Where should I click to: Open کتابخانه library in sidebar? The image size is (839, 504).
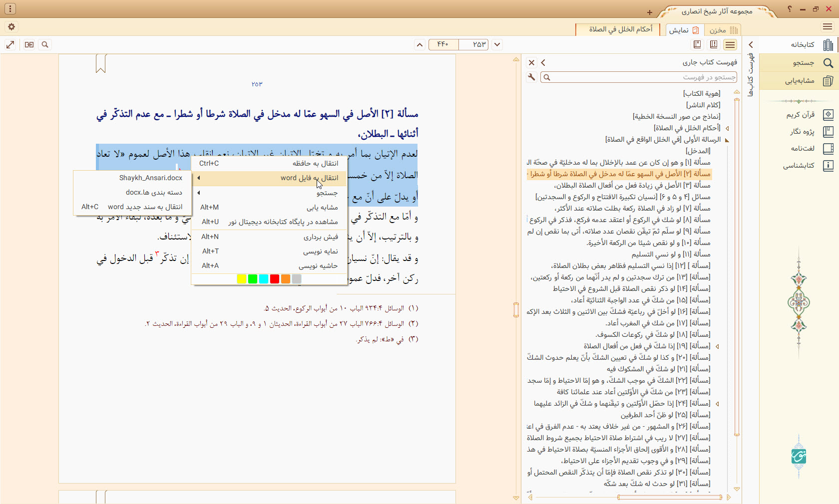tap(799, 45)
